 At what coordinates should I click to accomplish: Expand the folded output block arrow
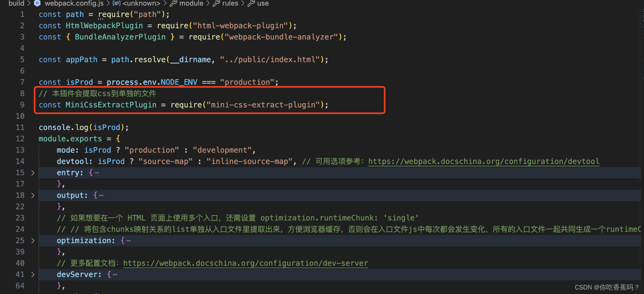pyautogui.click(x=33, y=195)
